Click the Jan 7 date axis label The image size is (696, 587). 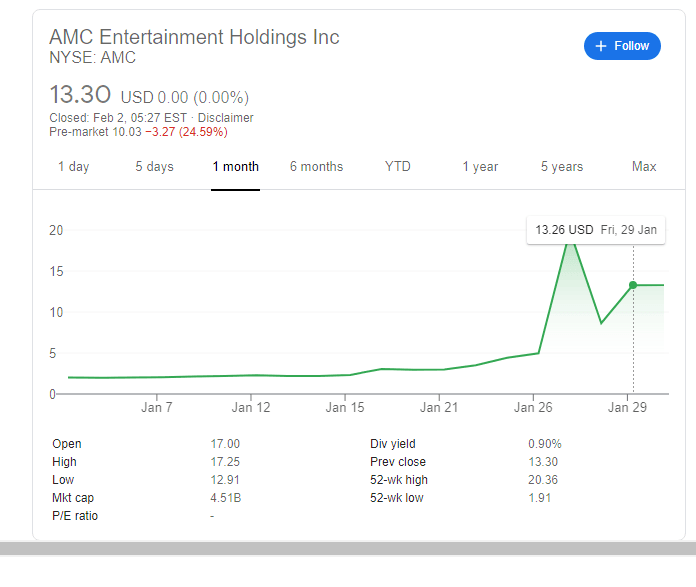click(157, 407)
